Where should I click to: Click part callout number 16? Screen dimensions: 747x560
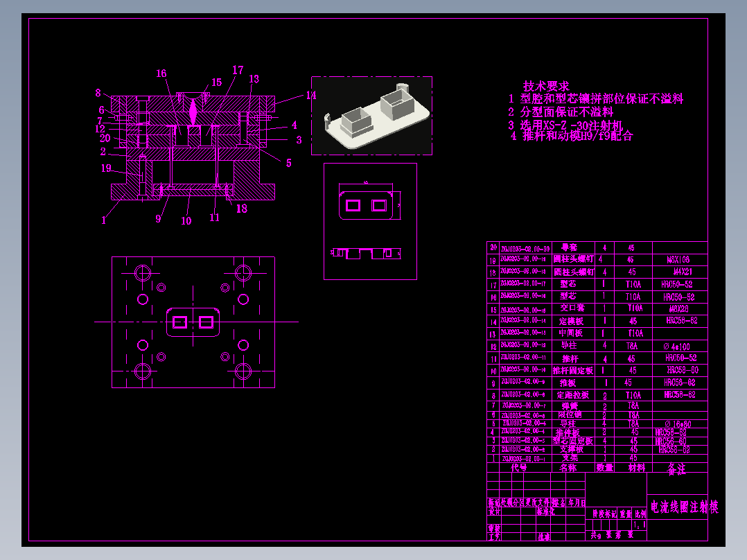click(161, 73)
